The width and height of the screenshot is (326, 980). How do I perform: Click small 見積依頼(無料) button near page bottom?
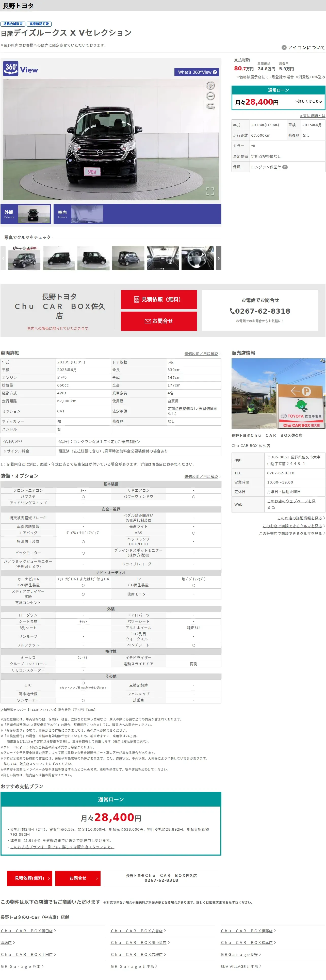(30, 878)
